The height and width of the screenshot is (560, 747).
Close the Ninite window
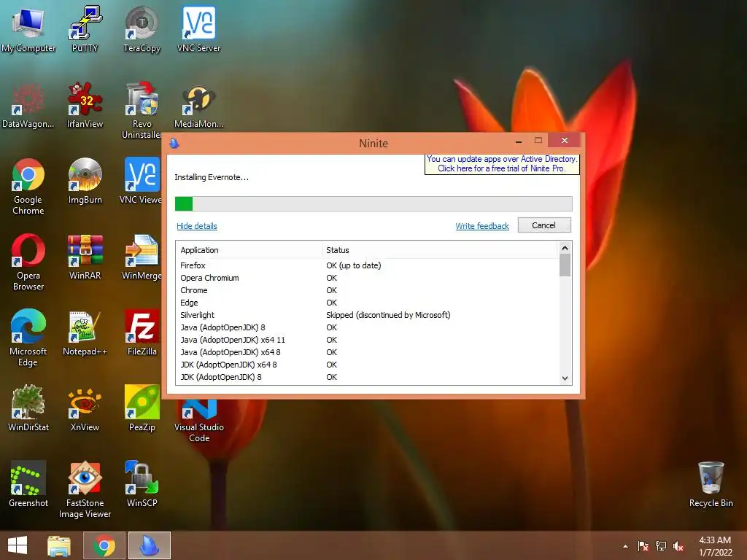coord(564,141)
